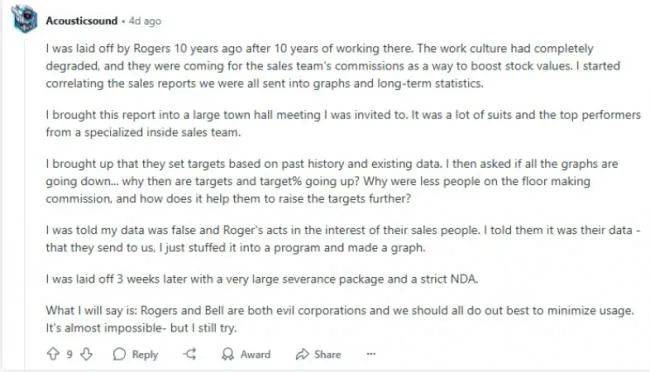Click the sentence about severance package and NDA
650x372 pixels.
pyautogui.click(x=262, y=279)
